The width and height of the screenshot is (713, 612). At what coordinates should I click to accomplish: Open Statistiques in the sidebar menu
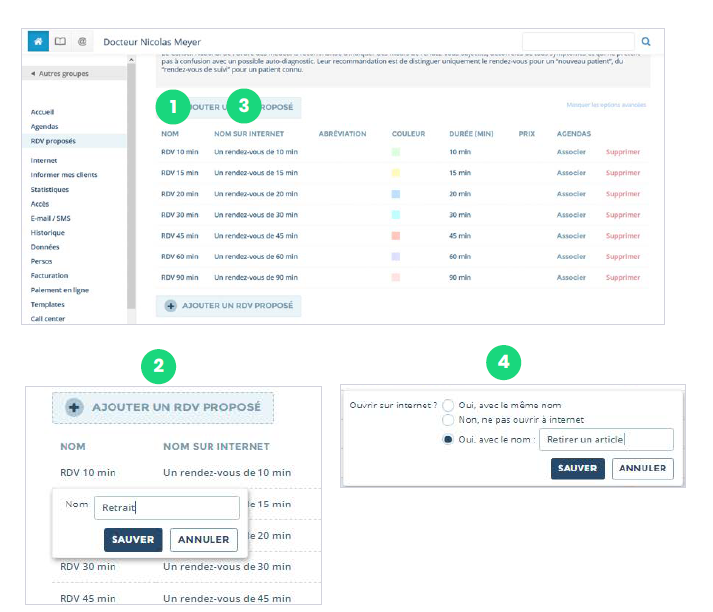50,189
